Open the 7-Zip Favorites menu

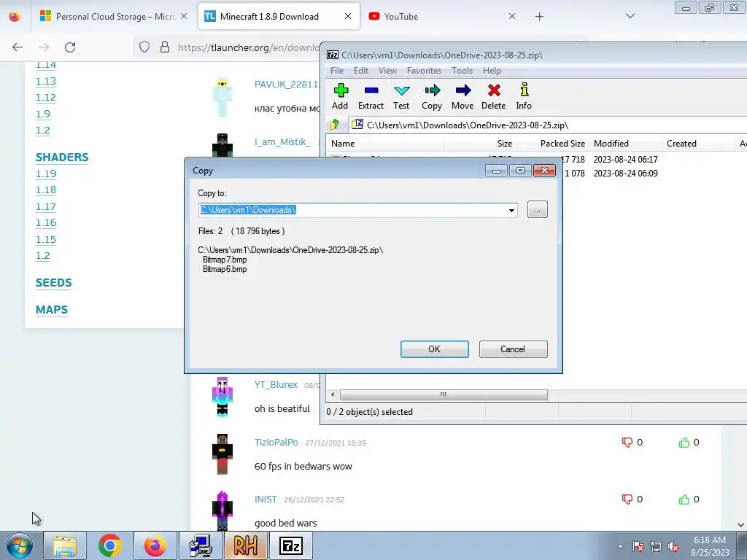point(424,71)
